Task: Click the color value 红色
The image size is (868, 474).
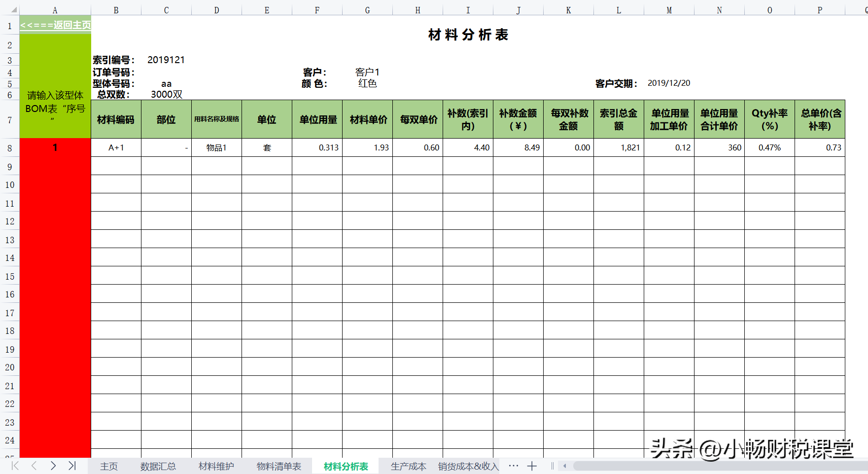Action: coord(368,83)
